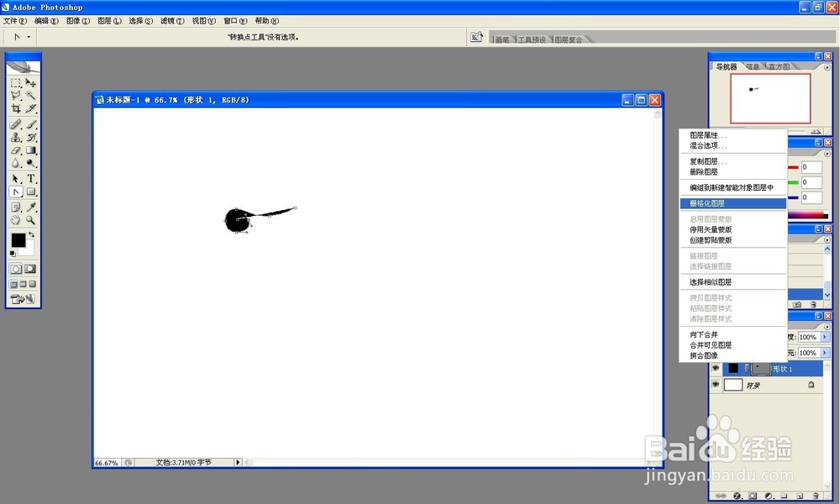Select the Magic Wand tool

pos(30,96)
